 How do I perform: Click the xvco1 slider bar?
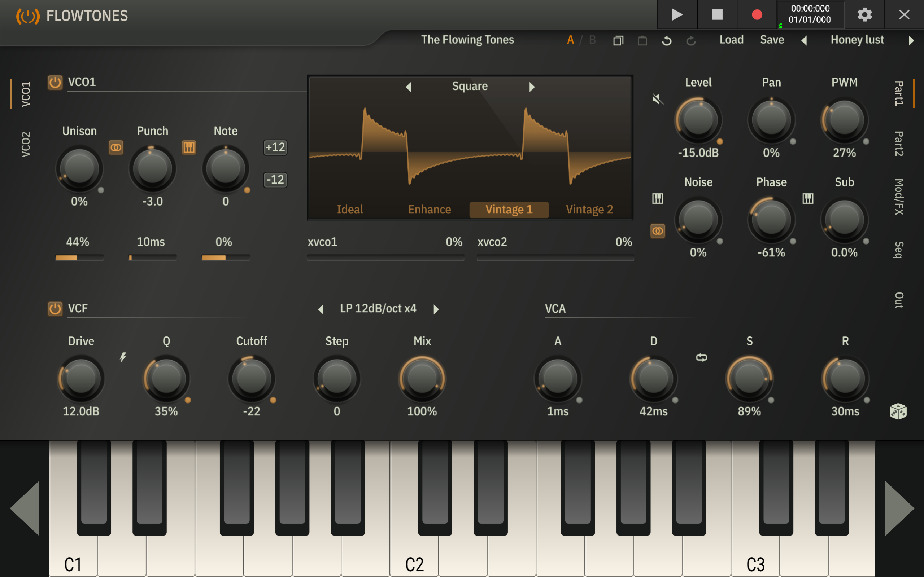[x=385, y=257]
